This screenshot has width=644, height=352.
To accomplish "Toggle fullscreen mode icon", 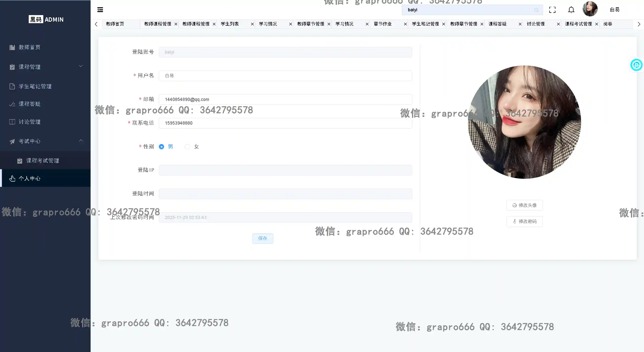I will (x=552, y=10).
